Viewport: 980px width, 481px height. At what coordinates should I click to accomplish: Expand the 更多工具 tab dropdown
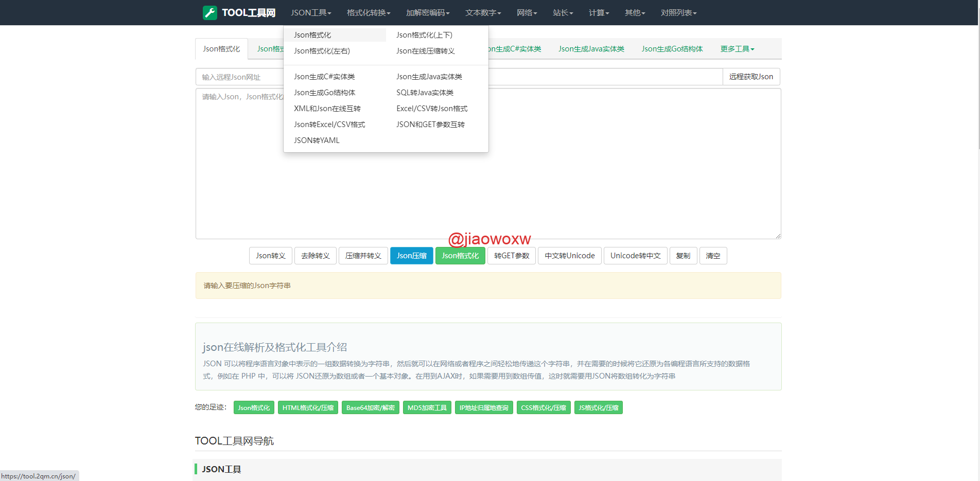[x=737, y=49]
